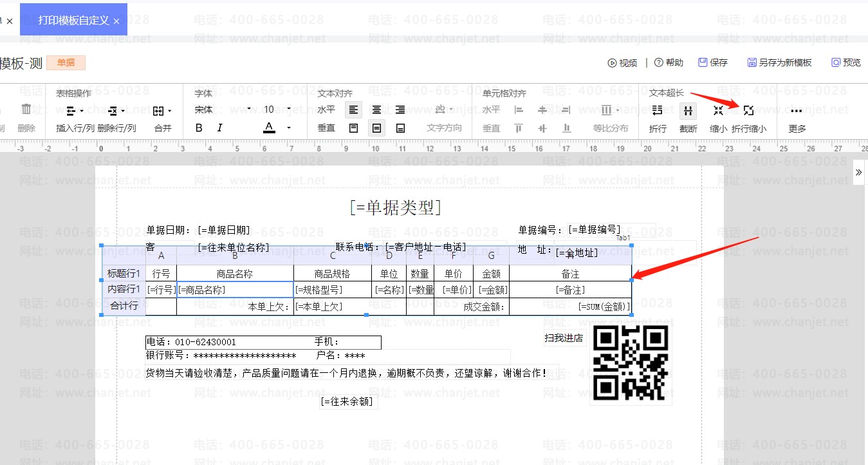
Task: Click the [=规格型号] content cell
Action: [333, 290]
